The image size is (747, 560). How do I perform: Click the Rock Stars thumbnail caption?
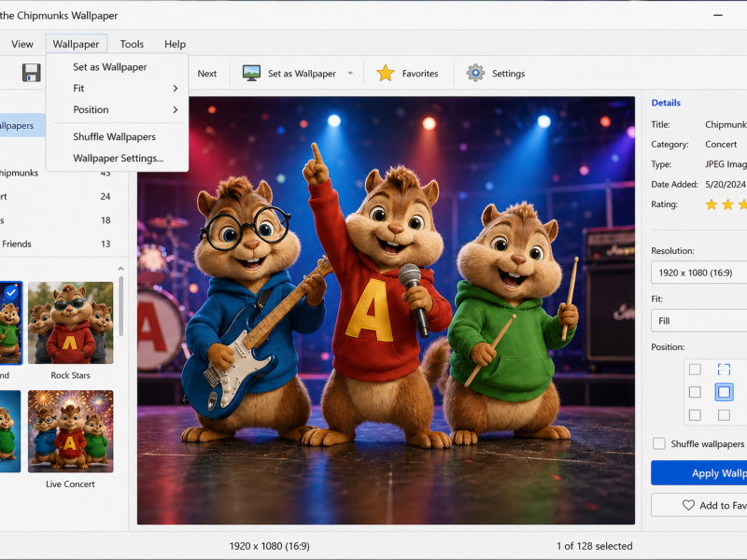(x=71, y=375)
